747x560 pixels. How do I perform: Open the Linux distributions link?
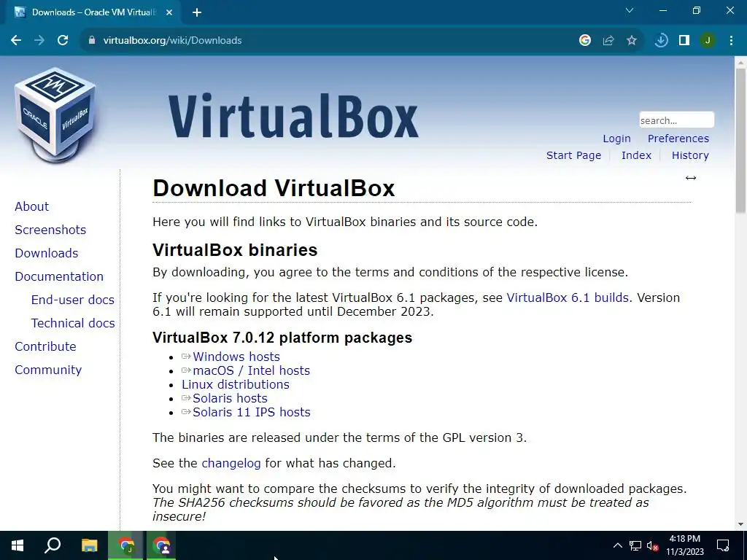tap(236, 384)
